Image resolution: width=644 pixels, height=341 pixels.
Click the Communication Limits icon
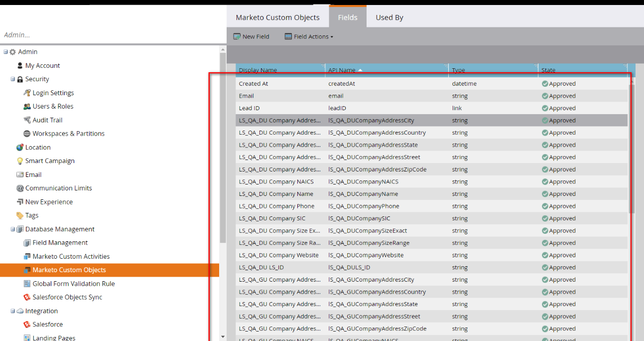[x=20, y=188]
